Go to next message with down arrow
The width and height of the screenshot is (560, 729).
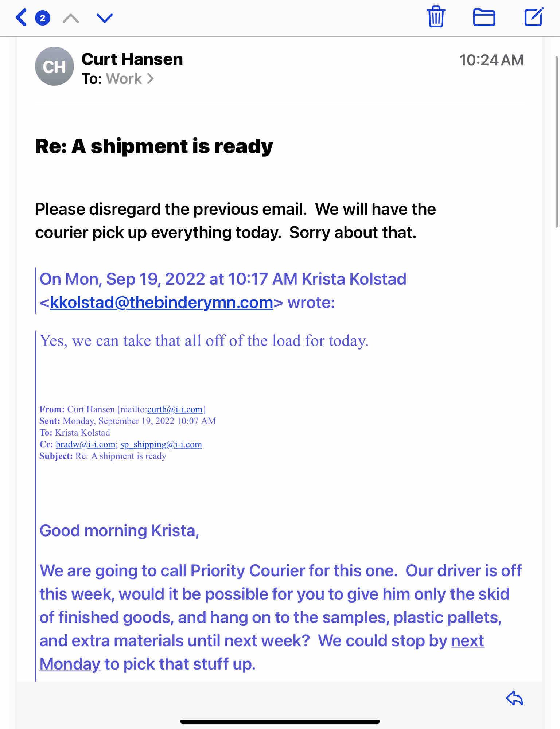point(105,17)
